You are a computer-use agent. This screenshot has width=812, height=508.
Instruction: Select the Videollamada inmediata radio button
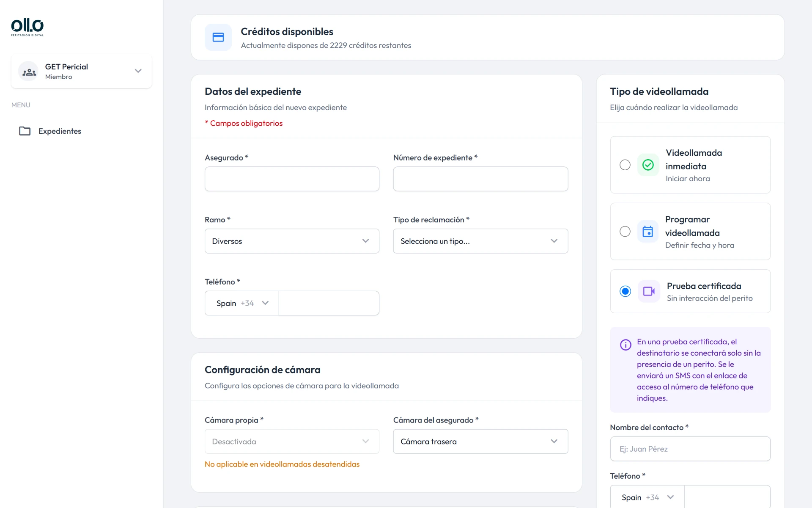pyautogui.click(x=625, y=165)
